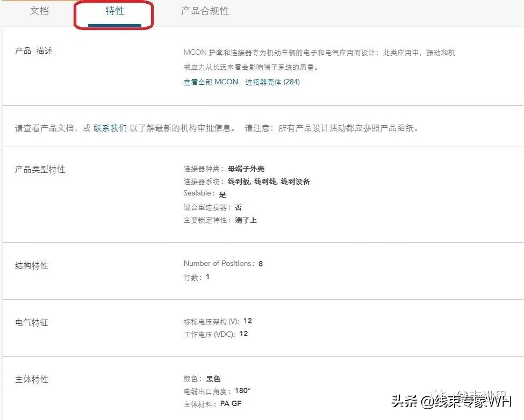The width and height of the screenshot is (524, 420).
Task: Click the sentence 请查看产品文档
Action: pos(44,128)
